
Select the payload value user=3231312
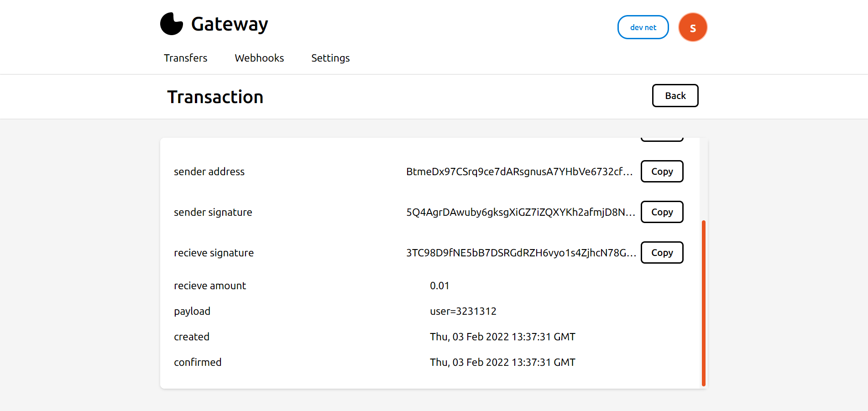tap(463, 311)
